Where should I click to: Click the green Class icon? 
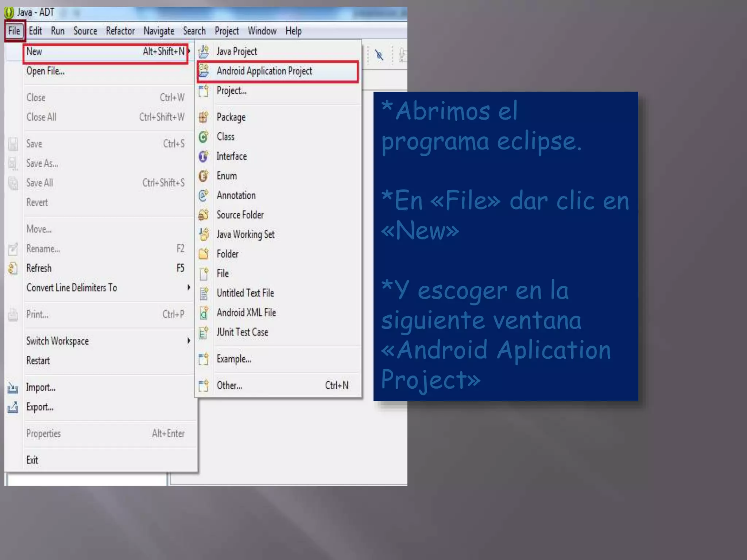[x=204, y=137]
